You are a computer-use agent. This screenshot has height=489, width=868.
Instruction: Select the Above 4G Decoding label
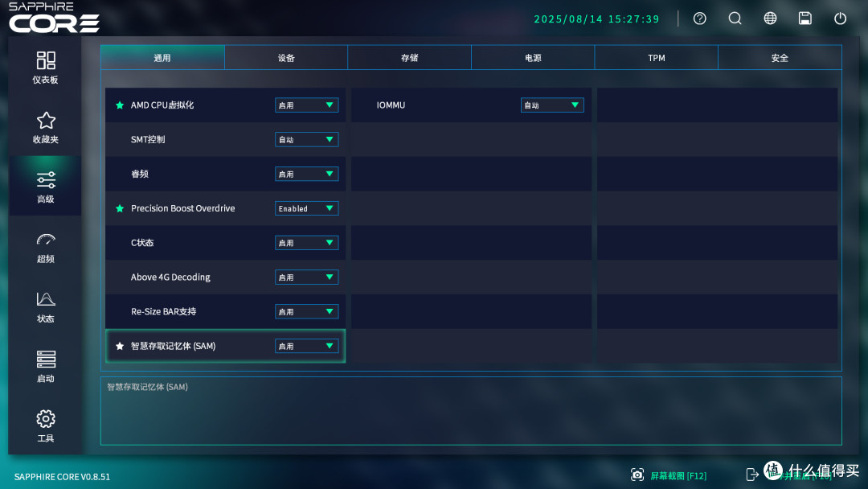tap(170, 277)
